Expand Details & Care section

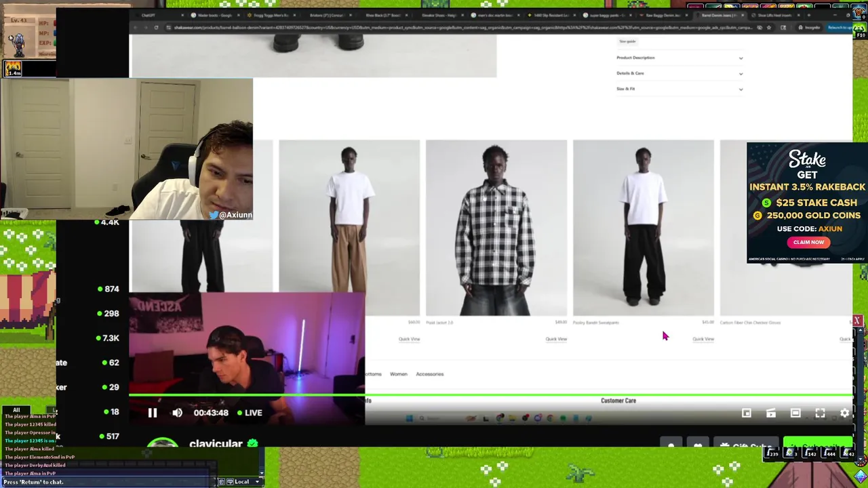(x=679, y=73)
